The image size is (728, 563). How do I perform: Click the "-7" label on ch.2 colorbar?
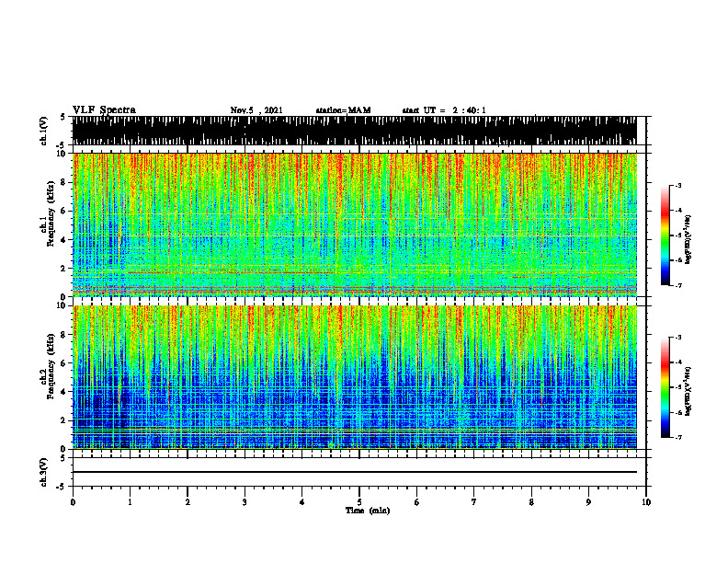tap(678, 437)
